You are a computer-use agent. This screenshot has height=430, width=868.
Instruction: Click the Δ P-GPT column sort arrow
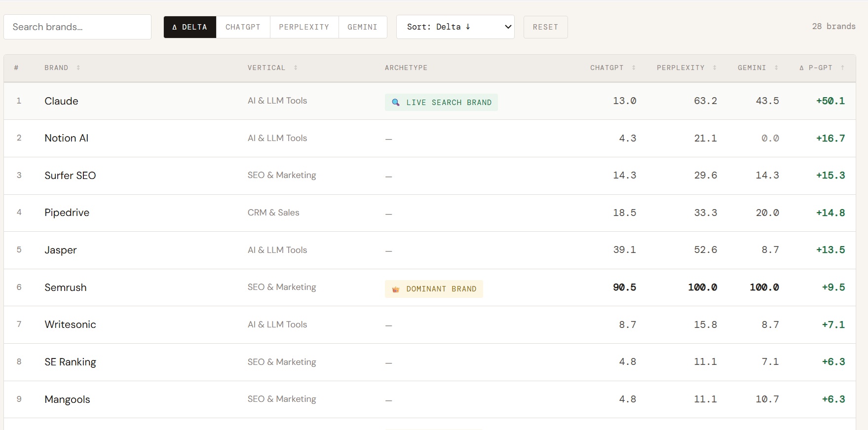(842, 68)
